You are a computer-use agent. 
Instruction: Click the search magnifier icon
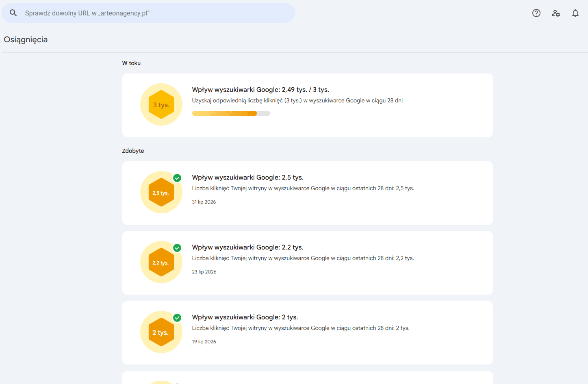(13, 13)
